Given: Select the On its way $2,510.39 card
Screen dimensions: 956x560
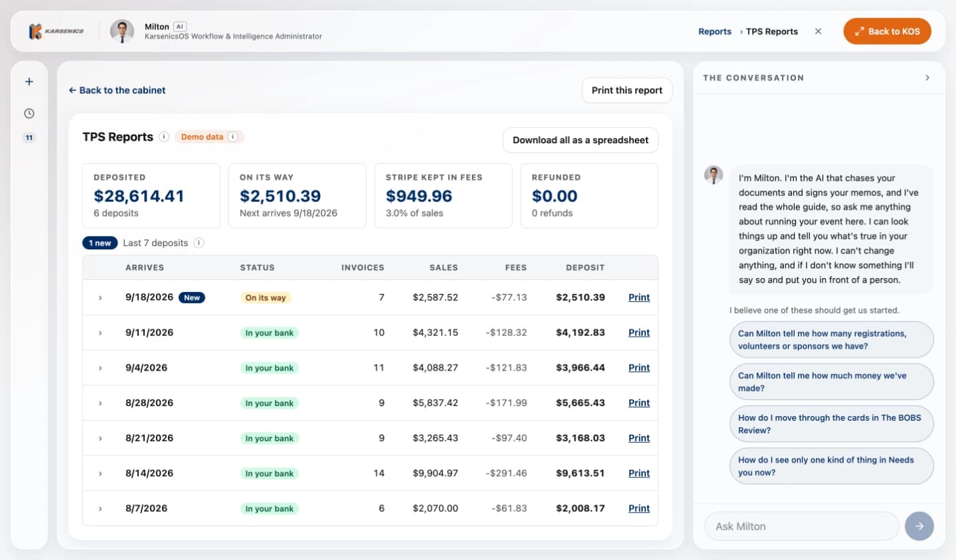Looking at the screenshot, I should (297, 196).
